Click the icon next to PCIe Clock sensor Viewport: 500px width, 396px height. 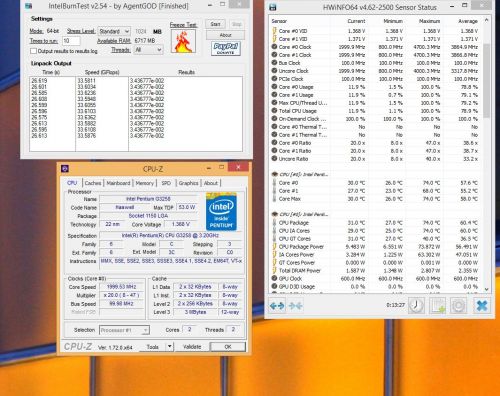click(274, 79)
